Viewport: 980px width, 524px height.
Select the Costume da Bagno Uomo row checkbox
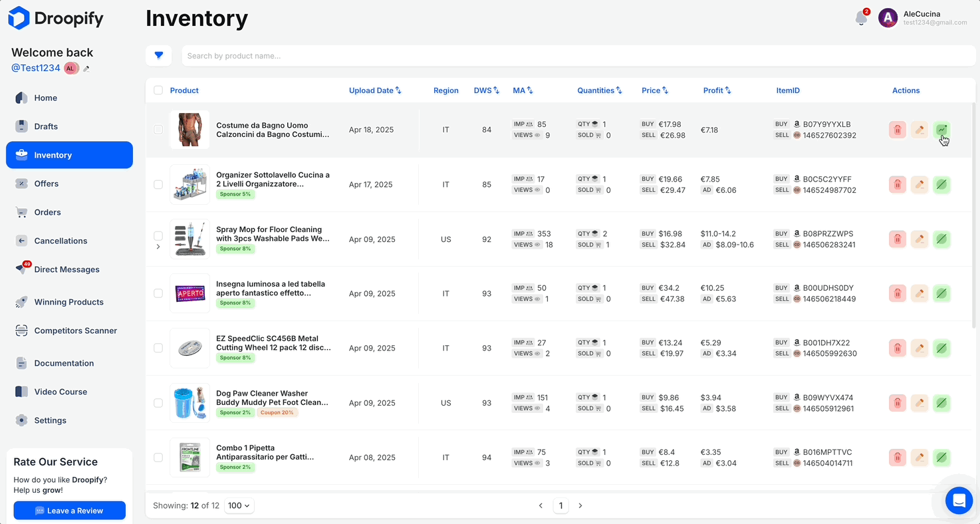158,130
